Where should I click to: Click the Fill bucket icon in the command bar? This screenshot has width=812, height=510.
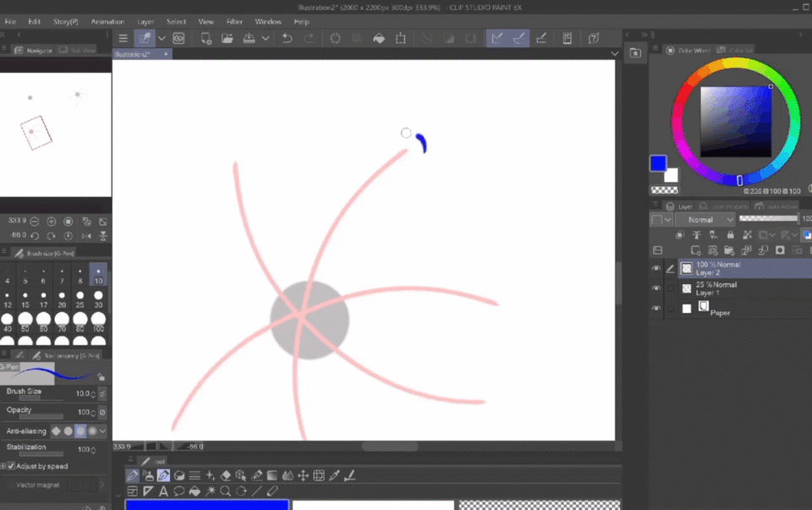379,38
